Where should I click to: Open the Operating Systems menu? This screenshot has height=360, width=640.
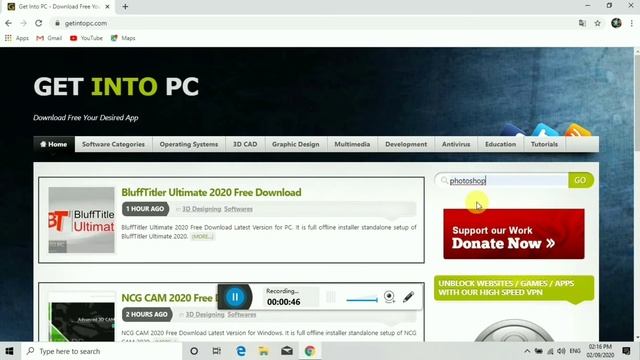coord(189,144)
